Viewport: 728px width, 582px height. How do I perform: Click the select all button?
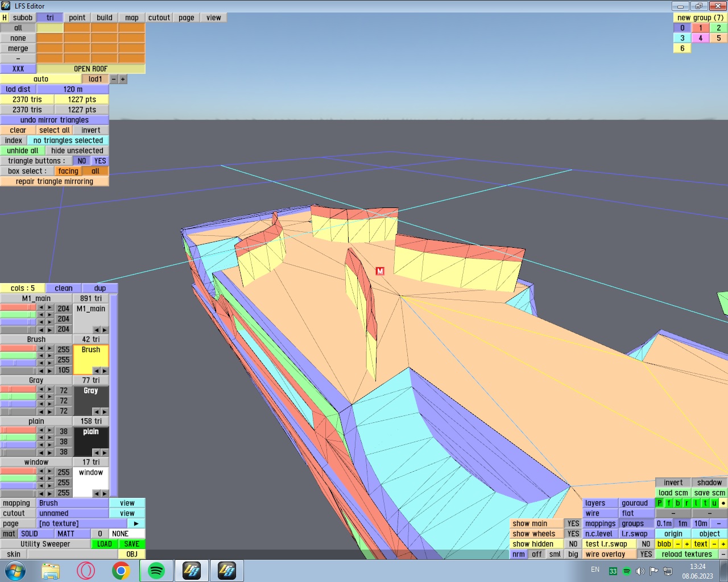point(55,130)
